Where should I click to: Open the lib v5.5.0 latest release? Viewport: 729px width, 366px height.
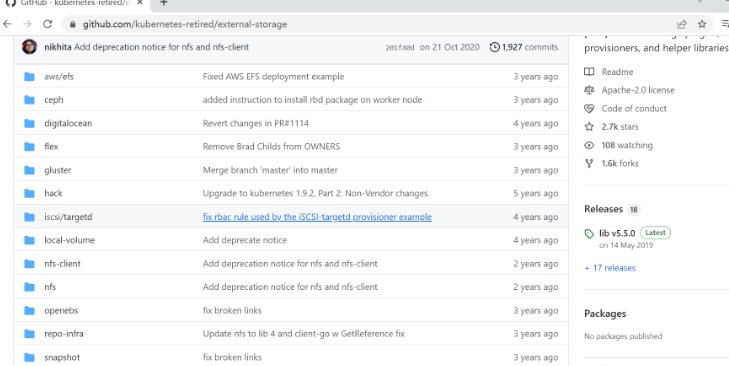tap(617, 233)
